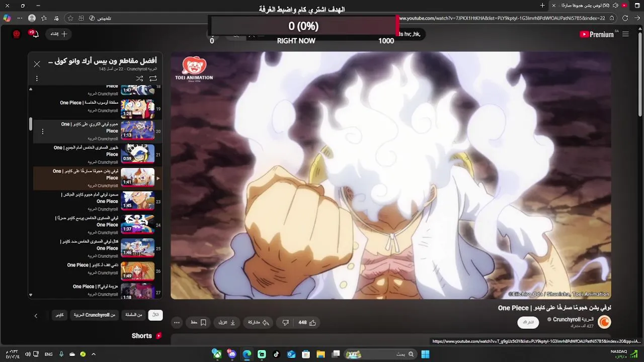This screenshot has width=644, height=362.
Task: Select the 'All' filter chip
Action: pos(155,315)
